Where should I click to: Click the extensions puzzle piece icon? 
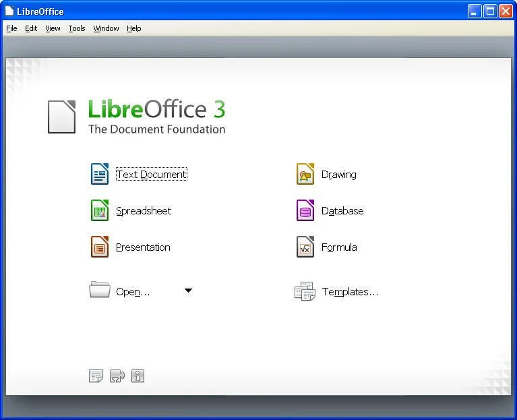coord(117,376)
